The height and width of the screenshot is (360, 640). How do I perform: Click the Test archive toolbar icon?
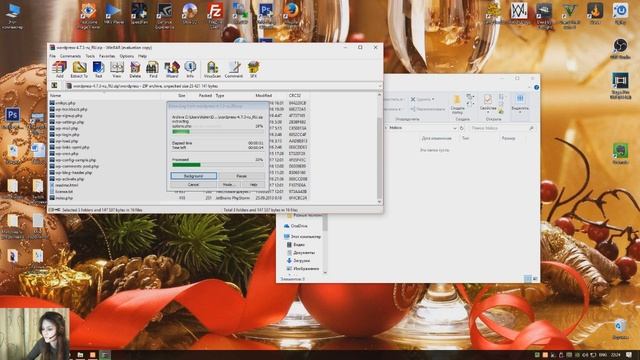pyautogui.click(x=98, y=69)
